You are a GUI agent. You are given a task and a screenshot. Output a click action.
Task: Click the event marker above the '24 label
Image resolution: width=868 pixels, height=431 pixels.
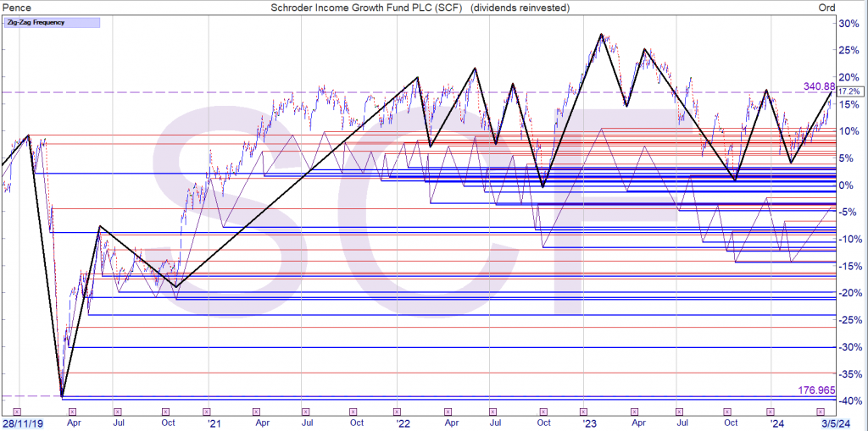coord(770,412)
